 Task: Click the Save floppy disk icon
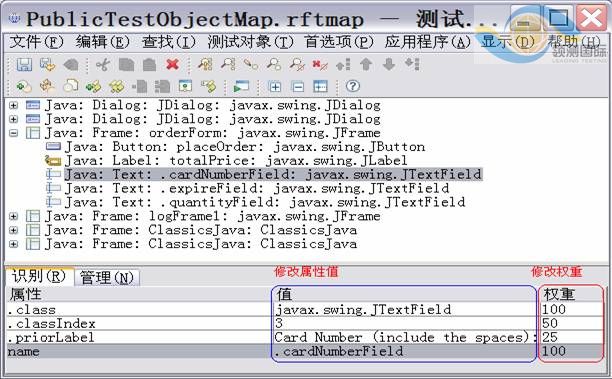point(24,64)
